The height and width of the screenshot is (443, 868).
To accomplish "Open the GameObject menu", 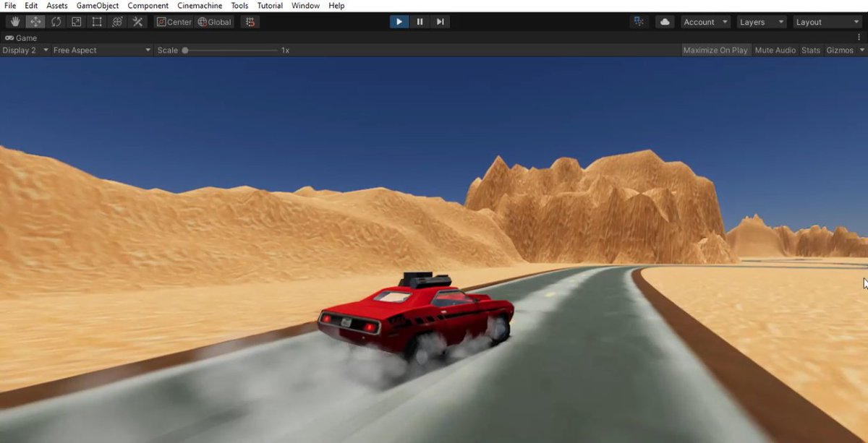I will coord(98,6).
